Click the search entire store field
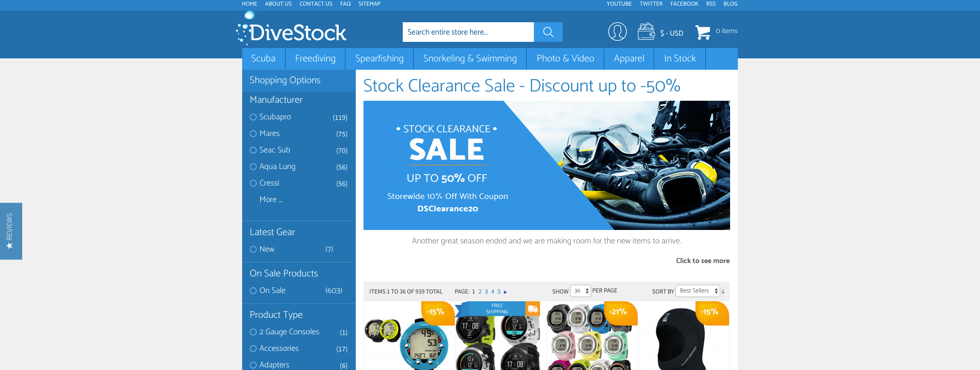 tap(468, 32)
